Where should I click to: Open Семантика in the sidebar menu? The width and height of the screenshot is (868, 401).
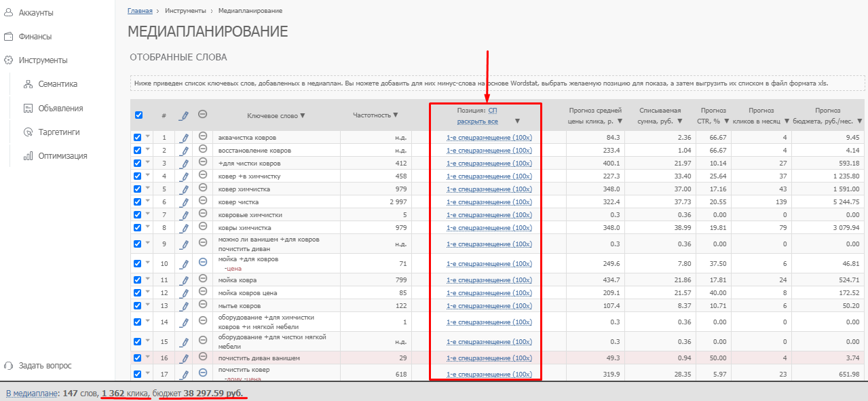(57, 84)
